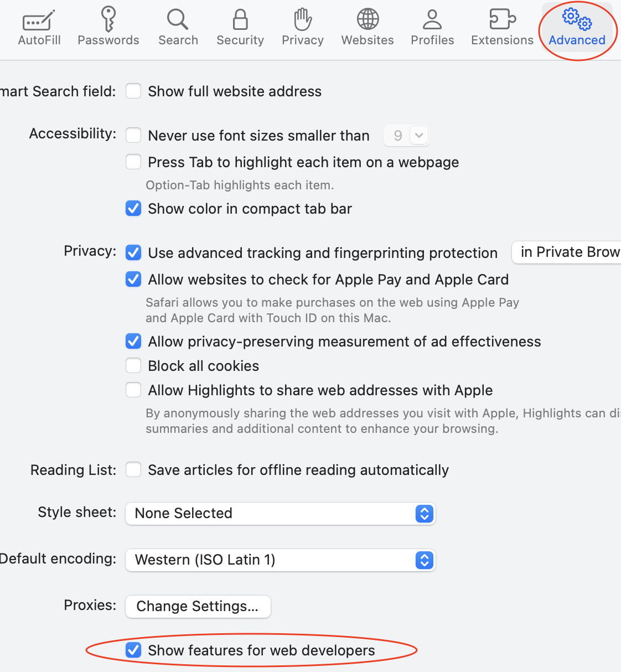The image size is (621, 672).
Task: Open the Profiles person icon
Action: click(x=432, y=19)
